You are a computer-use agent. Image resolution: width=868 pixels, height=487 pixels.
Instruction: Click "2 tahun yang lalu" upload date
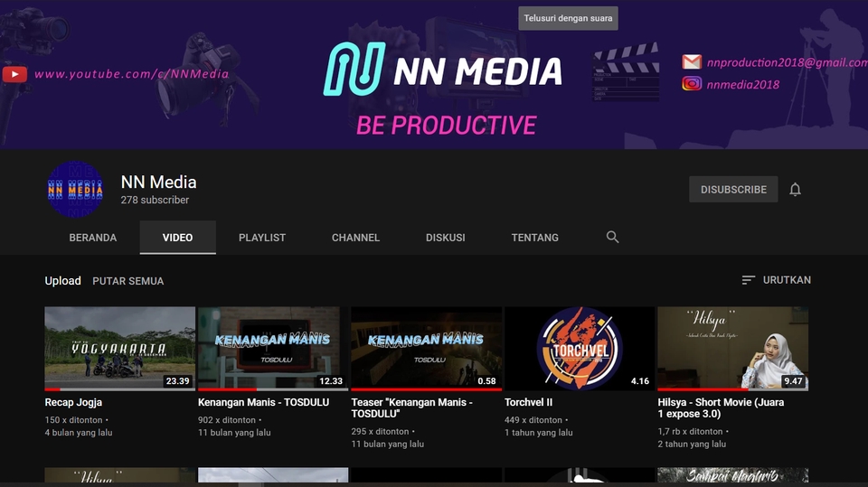(x=692, y=444)
